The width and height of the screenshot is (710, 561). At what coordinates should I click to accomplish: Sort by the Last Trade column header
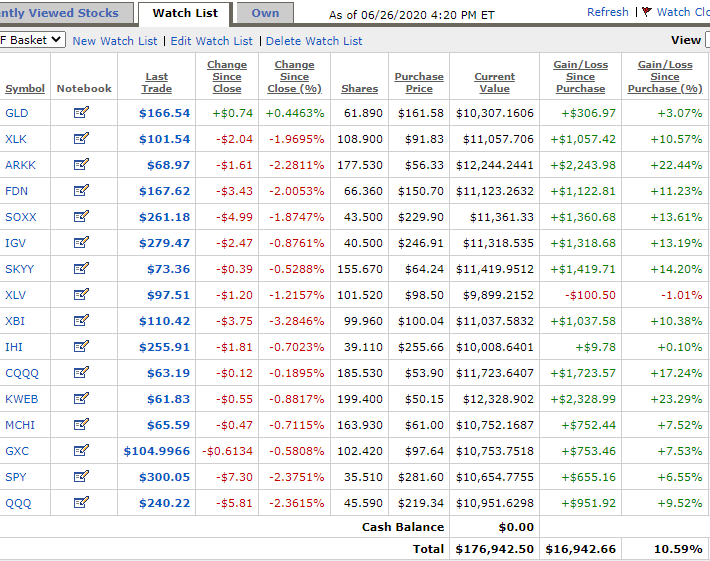click(156, 82)
